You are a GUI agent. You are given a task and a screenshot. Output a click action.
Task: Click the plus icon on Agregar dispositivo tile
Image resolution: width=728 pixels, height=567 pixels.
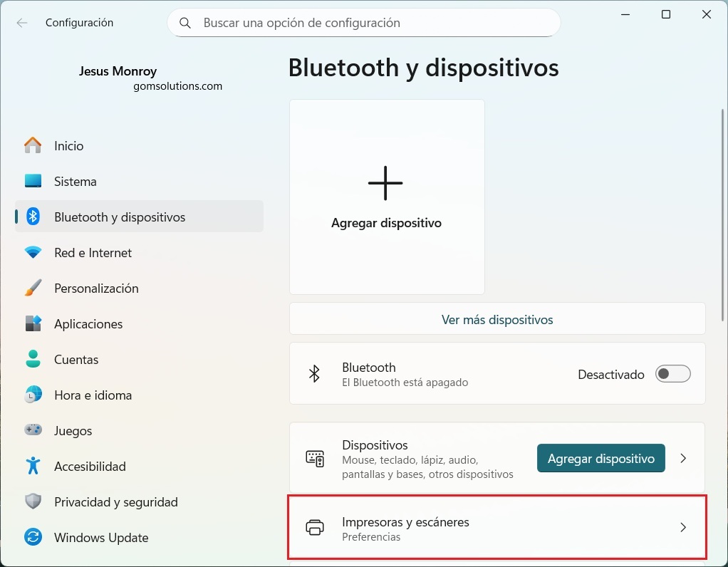(385, 183)
